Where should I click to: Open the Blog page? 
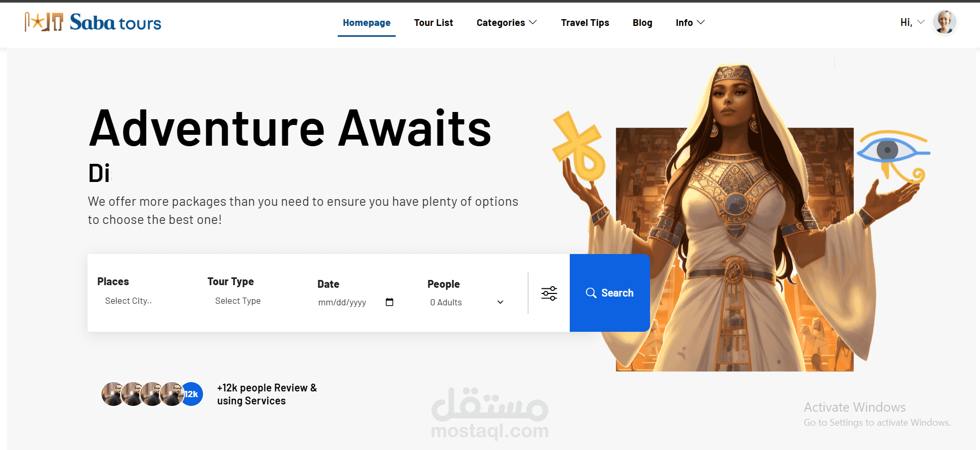642,23
